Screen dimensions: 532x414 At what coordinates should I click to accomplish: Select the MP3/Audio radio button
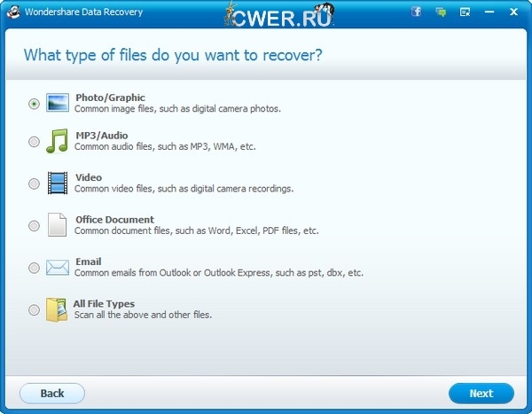tap(34, 142)
